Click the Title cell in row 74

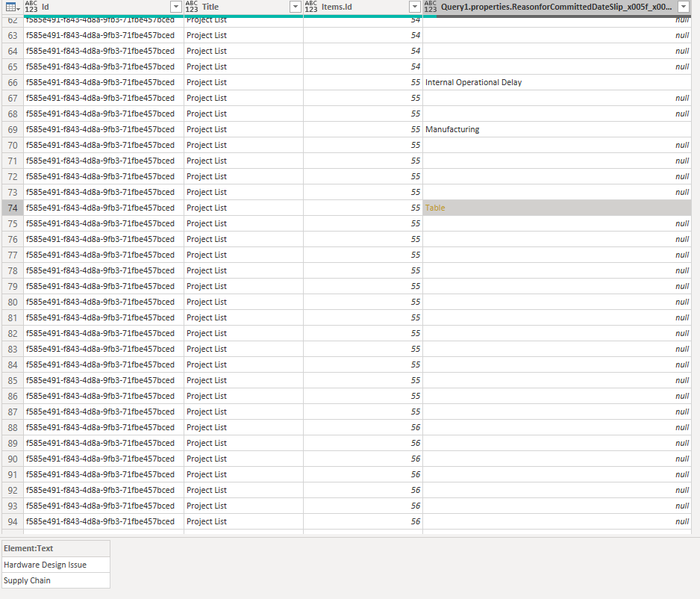point(244,208)
